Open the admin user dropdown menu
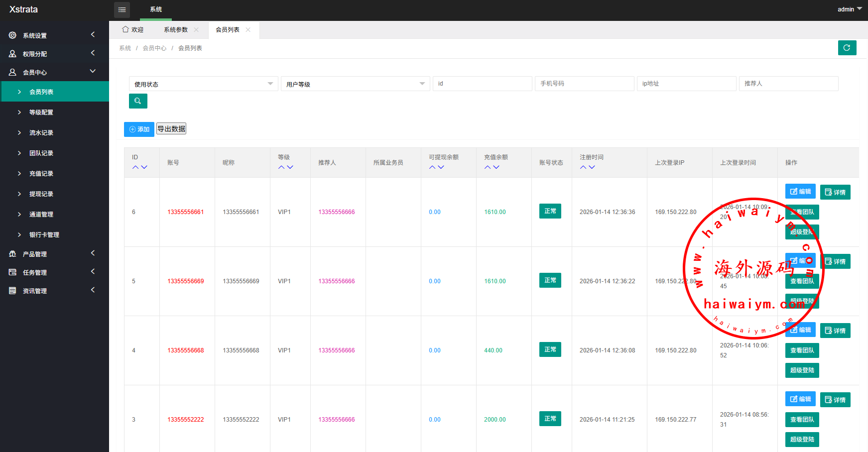Image resolution: width=868 pixels, height=452 pixels. [849, 9]
